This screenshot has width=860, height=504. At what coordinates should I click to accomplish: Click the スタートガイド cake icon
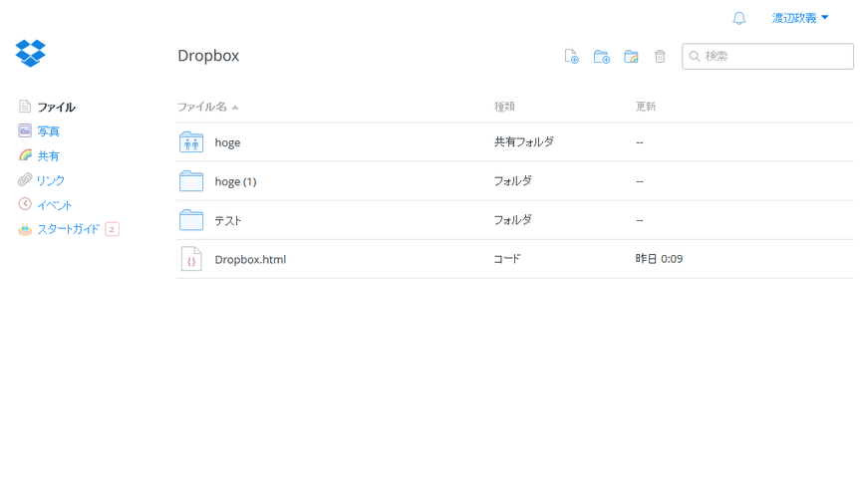coord(25,229)
